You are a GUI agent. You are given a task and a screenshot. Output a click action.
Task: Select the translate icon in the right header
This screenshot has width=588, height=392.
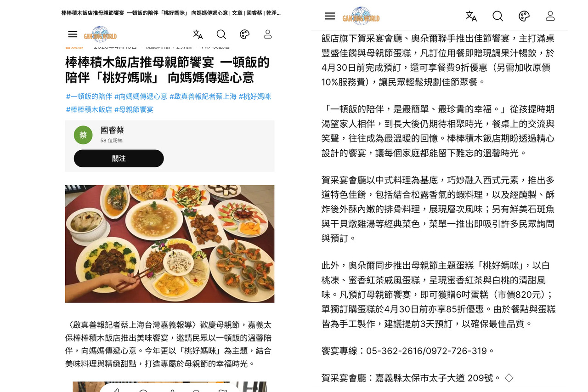tap(471, 16)
